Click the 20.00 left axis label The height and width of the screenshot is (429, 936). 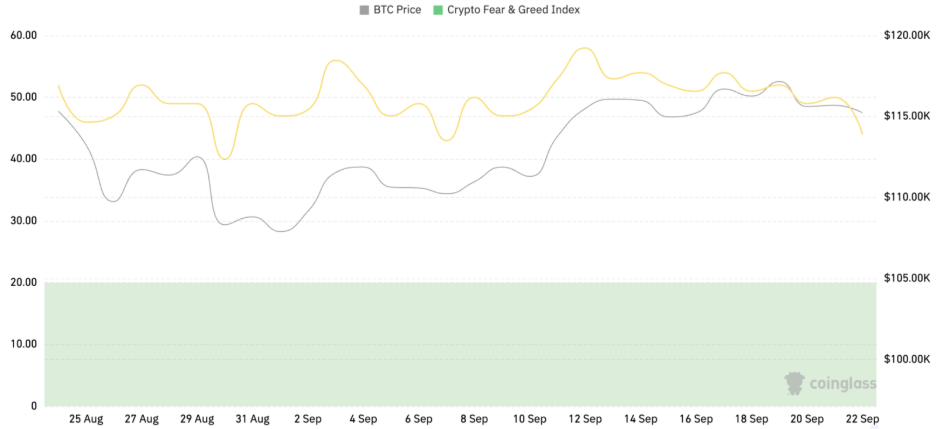(x=22, y=282)
